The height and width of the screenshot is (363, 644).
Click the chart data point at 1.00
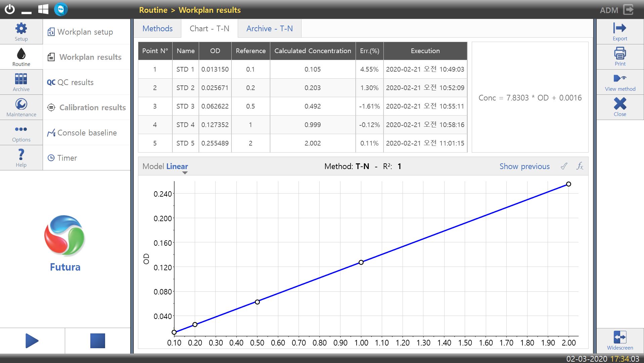pos(361,262)
